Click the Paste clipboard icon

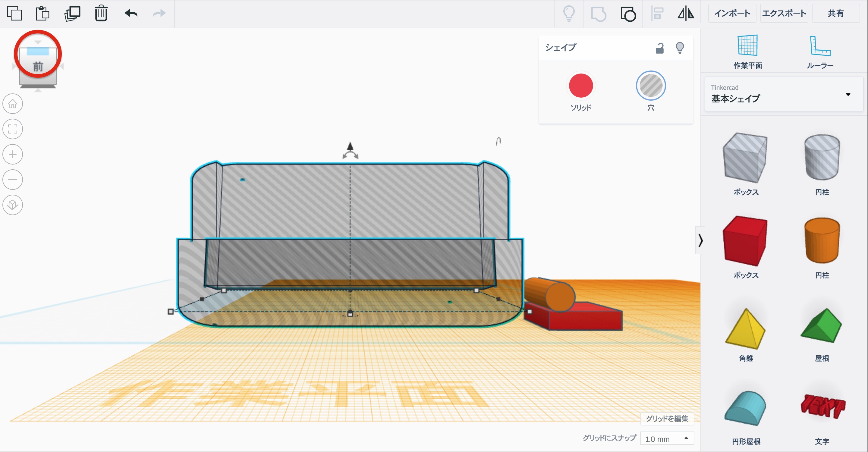point(42,14)
